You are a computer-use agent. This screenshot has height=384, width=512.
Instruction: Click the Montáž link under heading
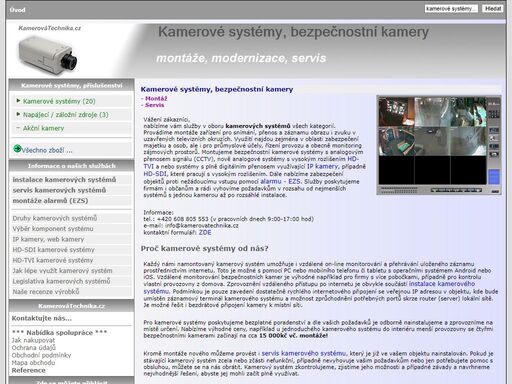point(156,99)
